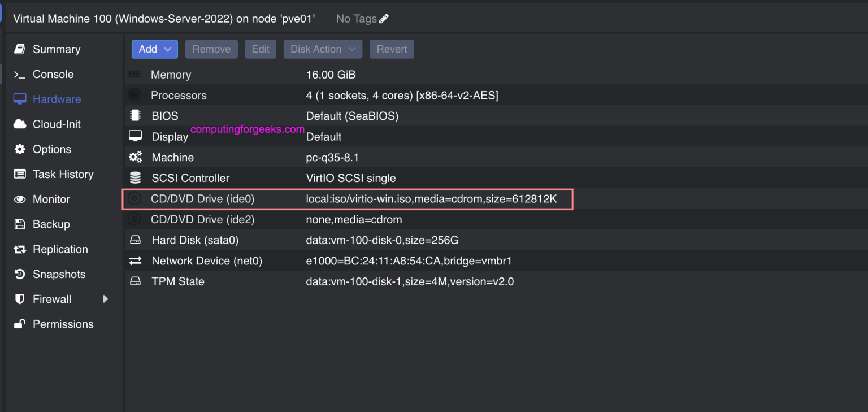The image size is (868, 412).
Task: Click the Machine gears icon
Action: (x=135, y=157)
